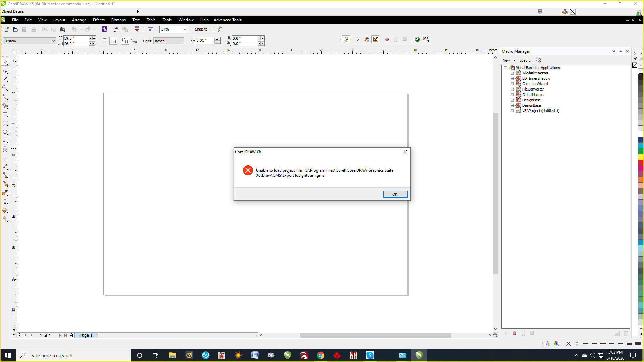Select the Zoom magnifier tool
The height and width of the screenshot is (362, 644).
(x=5, y=88)
